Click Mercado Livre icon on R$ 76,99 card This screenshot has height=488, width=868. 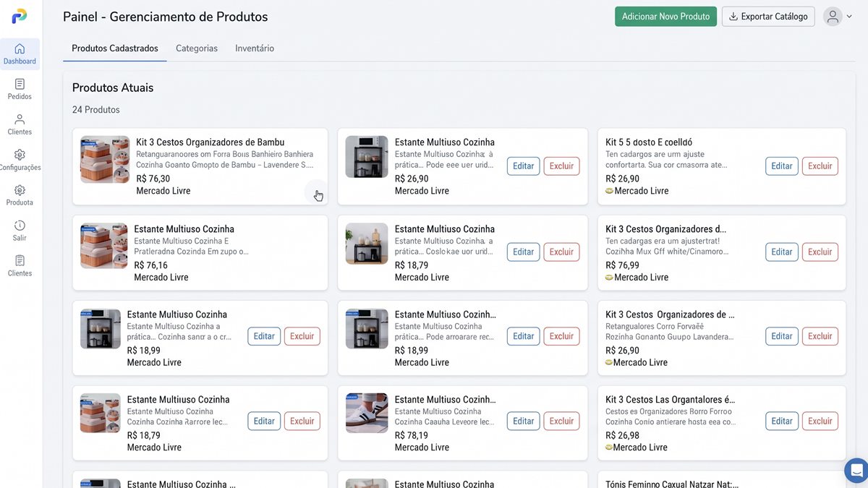pyautogui.click(x=609, y=277)
